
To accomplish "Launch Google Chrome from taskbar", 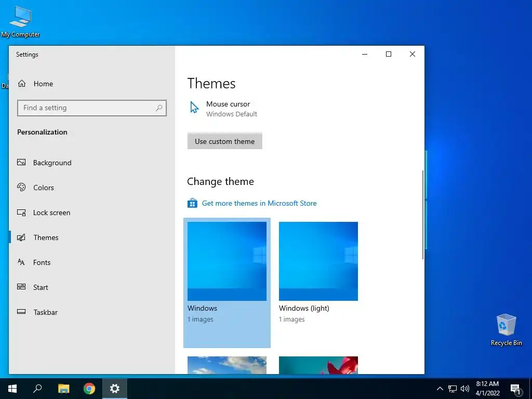I will click(89, 389).
